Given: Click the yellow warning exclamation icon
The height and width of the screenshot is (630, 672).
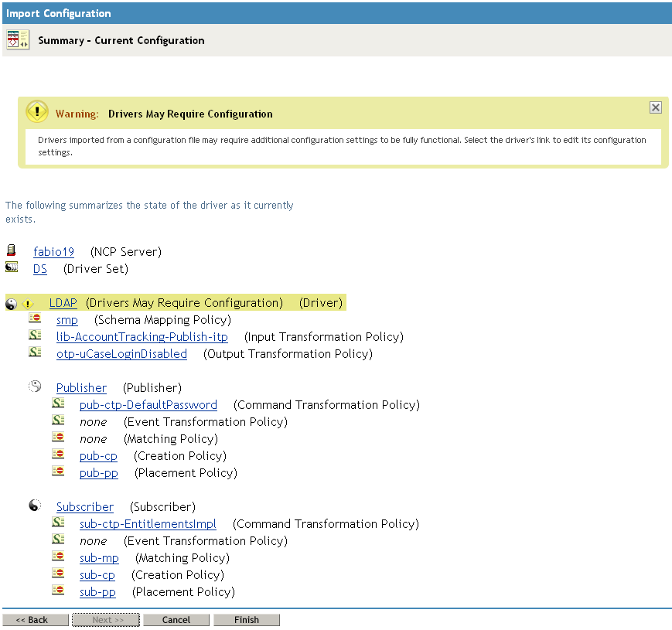Looking at the screenshot, I should (37, 112).
